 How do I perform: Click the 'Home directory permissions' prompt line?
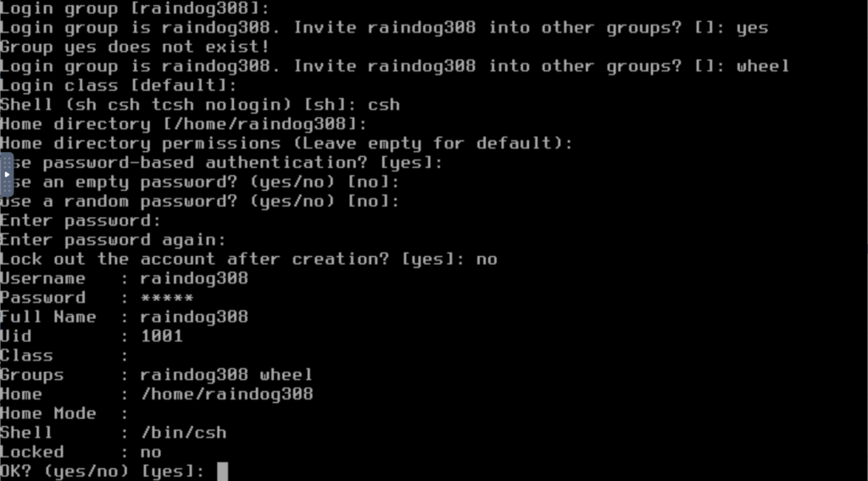287,144
